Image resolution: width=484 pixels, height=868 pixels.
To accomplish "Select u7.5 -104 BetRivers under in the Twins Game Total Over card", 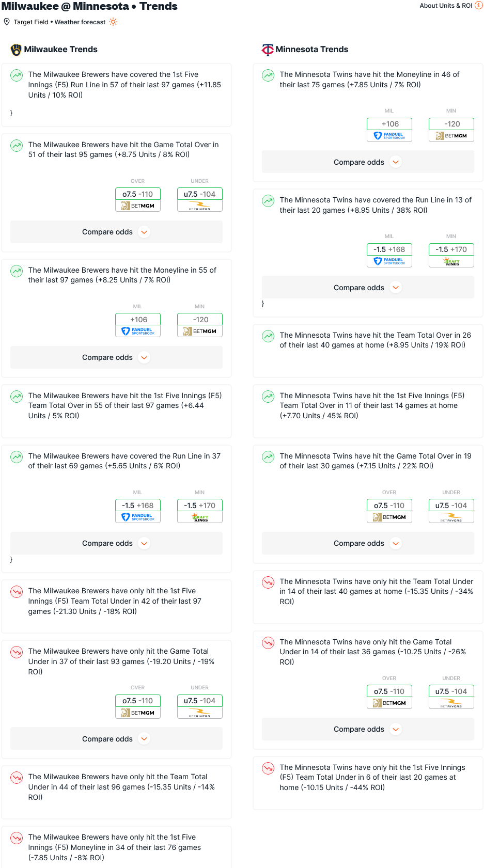I will 451,511.
